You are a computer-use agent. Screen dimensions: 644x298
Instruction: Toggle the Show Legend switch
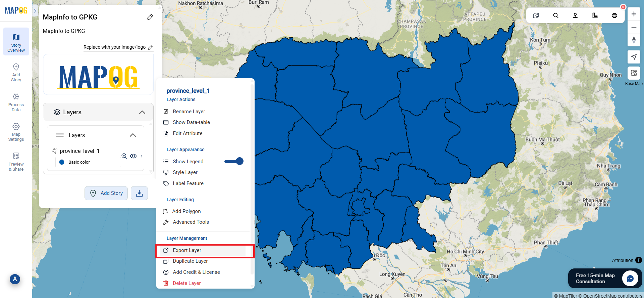(x=234, y=161)
